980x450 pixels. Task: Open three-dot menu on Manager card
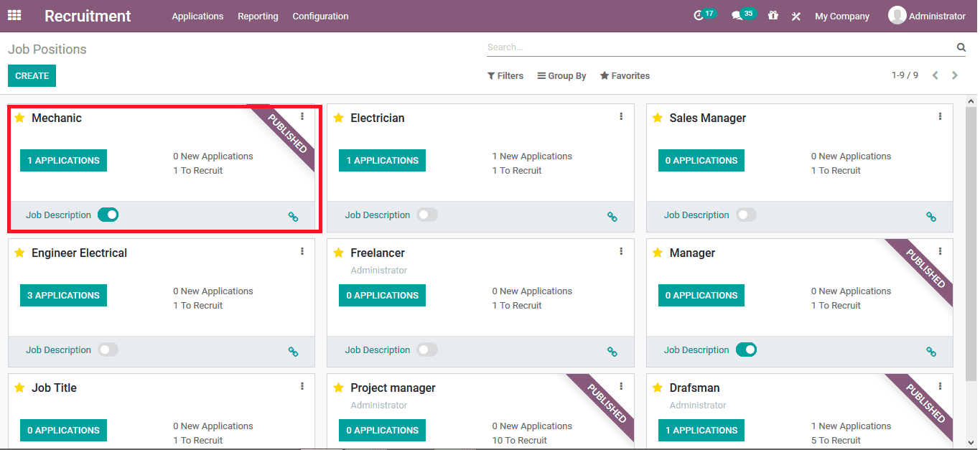(x=941, y=251)
